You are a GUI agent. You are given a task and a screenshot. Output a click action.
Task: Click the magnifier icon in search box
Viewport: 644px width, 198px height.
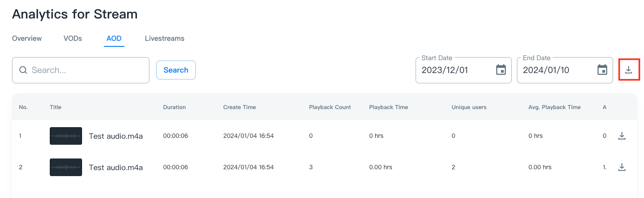(x=23, y=70)
